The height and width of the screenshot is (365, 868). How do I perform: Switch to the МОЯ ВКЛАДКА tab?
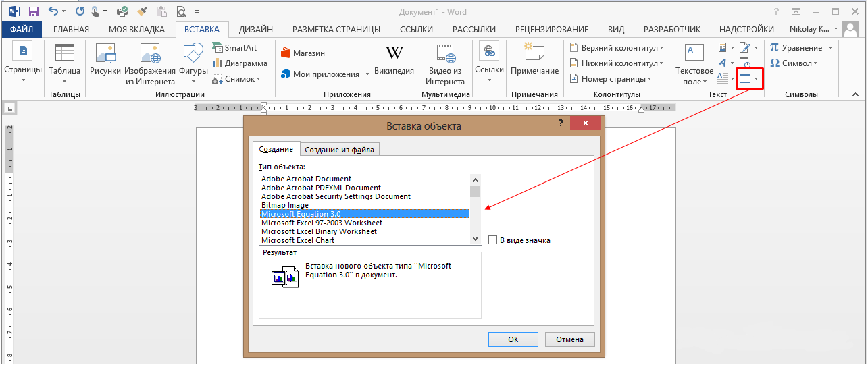[x=137, y=29]
